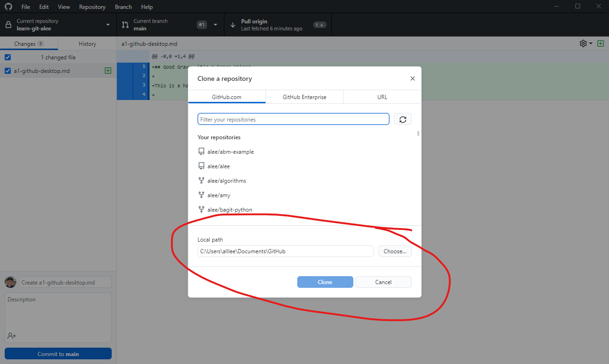Open the Branch menu
Viewport: 609px width, 364px height.
tap(123, 7)
